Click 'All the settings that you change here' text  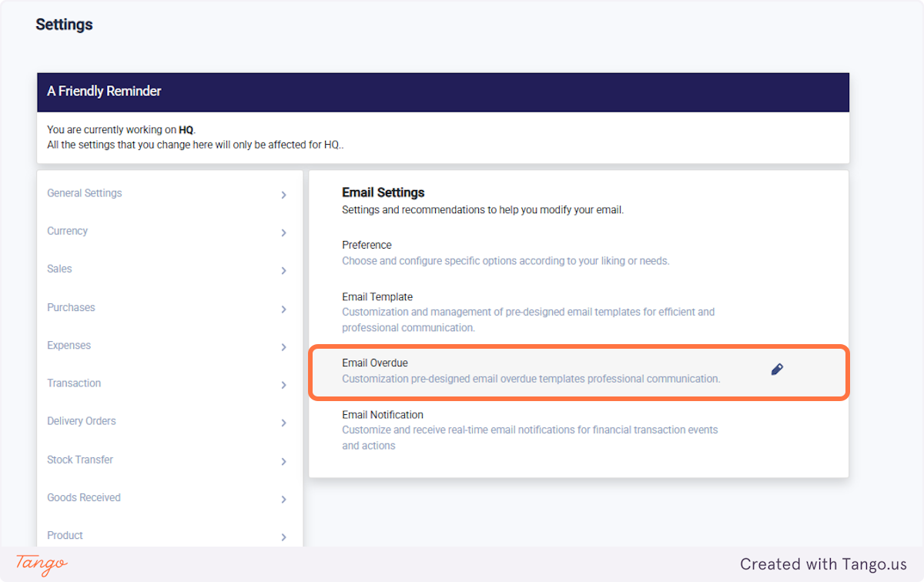195,145
